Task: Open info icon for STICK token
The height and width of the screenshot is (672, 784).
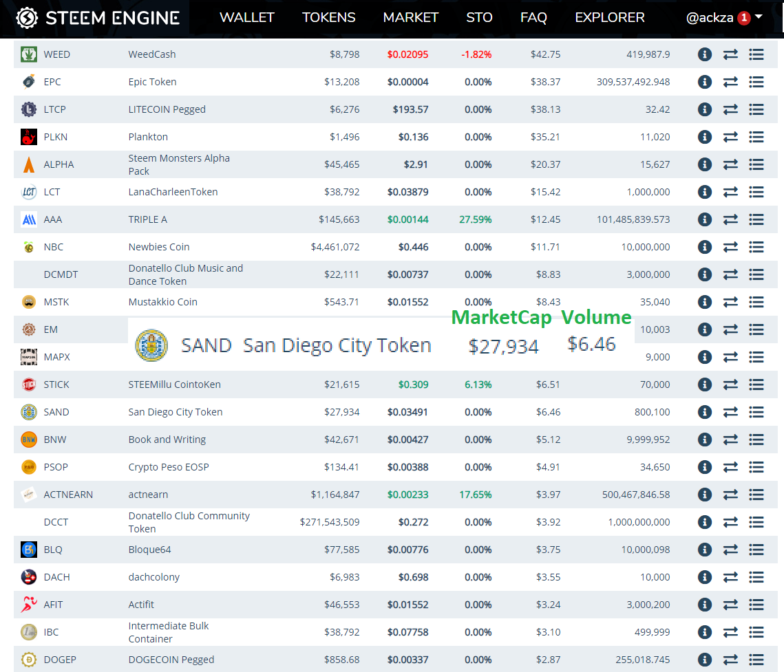Action: [705, 384]
